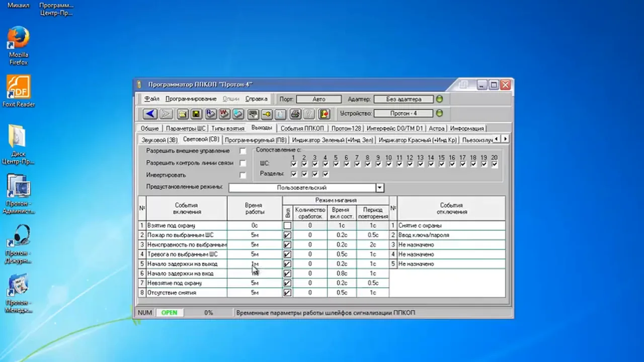Click the Протон - 4 device button
The height and width of the screenshot is (362, 644).
tap(404, 114)
